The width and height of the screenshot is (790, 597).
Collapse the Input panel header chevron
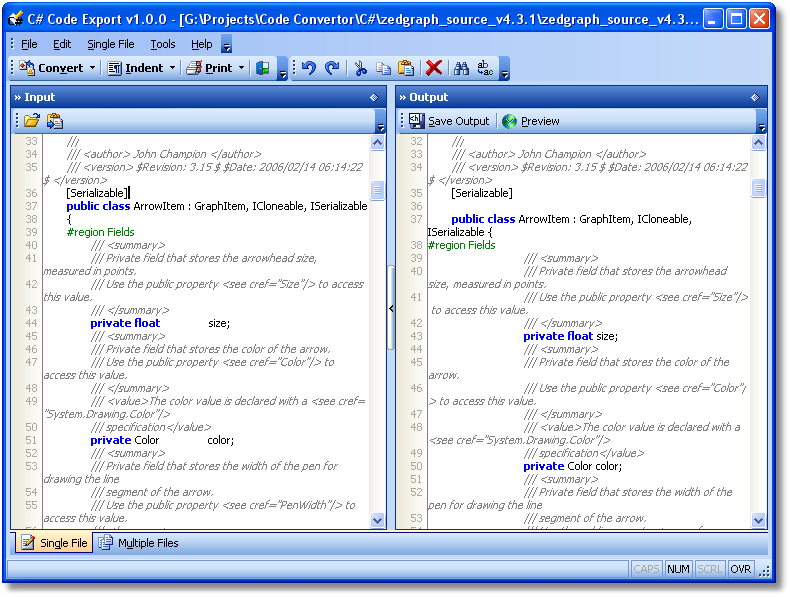click(x=18, y=97)
